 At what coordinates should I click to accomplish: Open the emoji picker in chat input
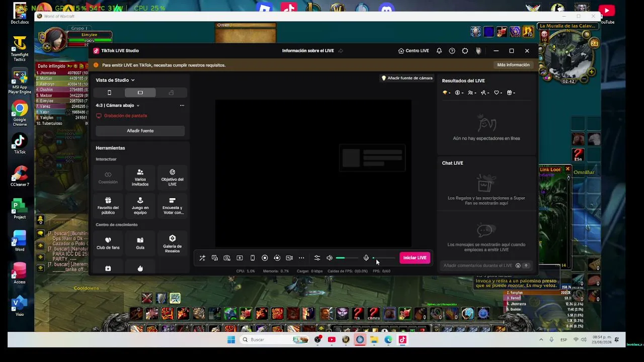[518, 265]
